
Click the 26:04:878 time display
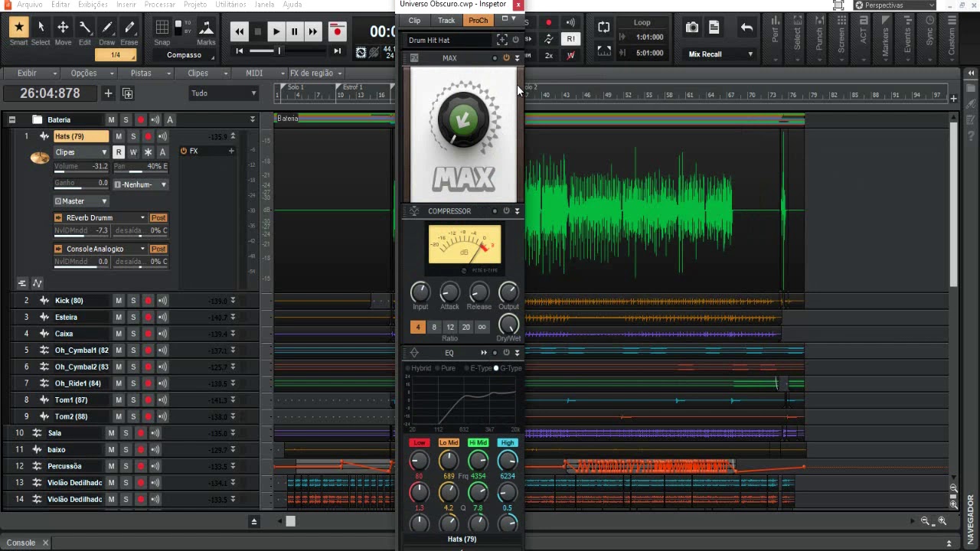pyautogui.click(x=50, y=93)
